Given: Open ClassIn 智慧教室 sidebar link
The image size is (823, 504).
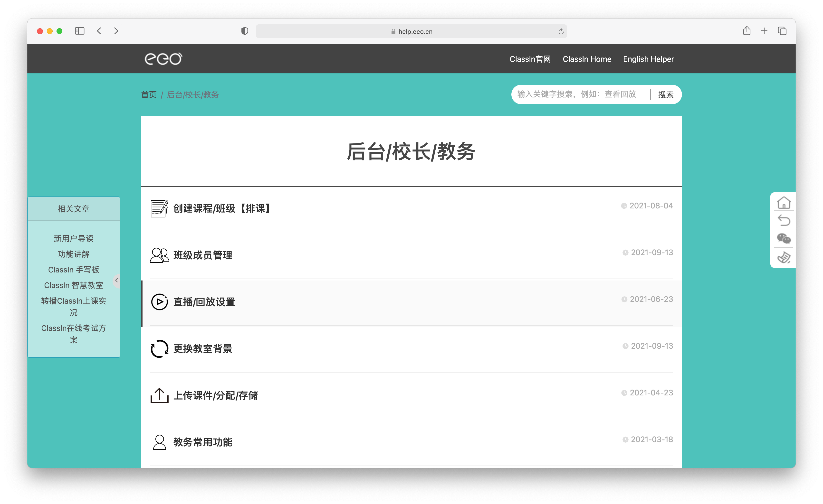Looking at the screenshot, I should coord(74,285).
